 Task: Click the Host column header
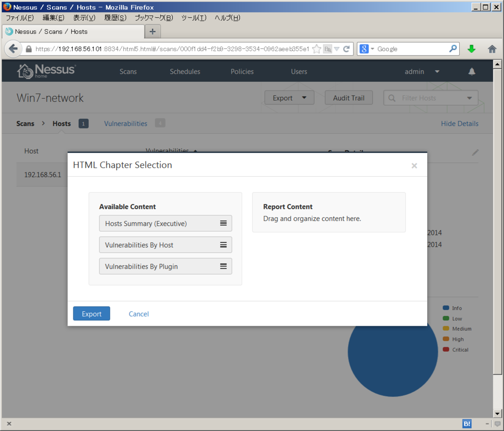point(31,151)
